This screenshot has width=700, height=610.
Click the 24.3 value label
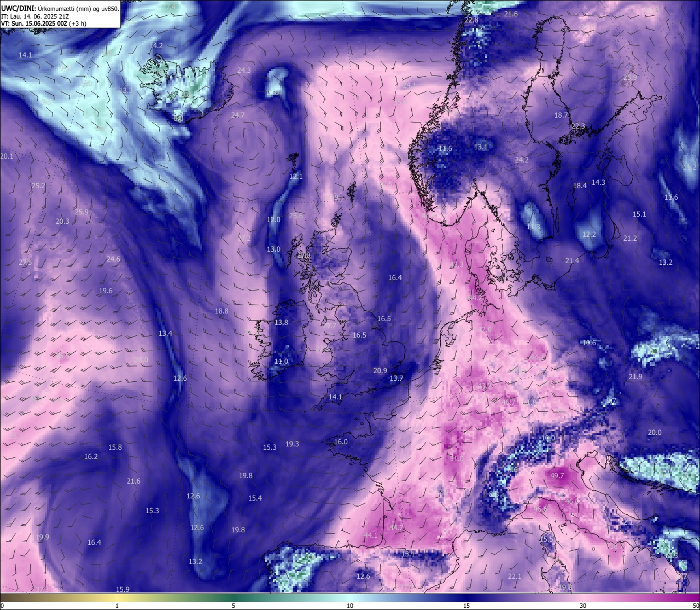click(x=244, y=71)
